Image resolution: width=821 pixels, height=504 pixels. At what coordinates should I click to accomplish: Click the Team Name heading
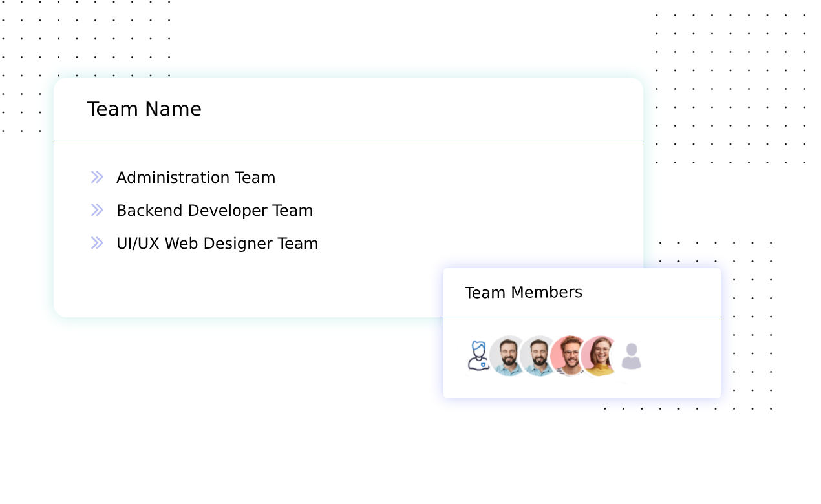click(x=144, y=109)
